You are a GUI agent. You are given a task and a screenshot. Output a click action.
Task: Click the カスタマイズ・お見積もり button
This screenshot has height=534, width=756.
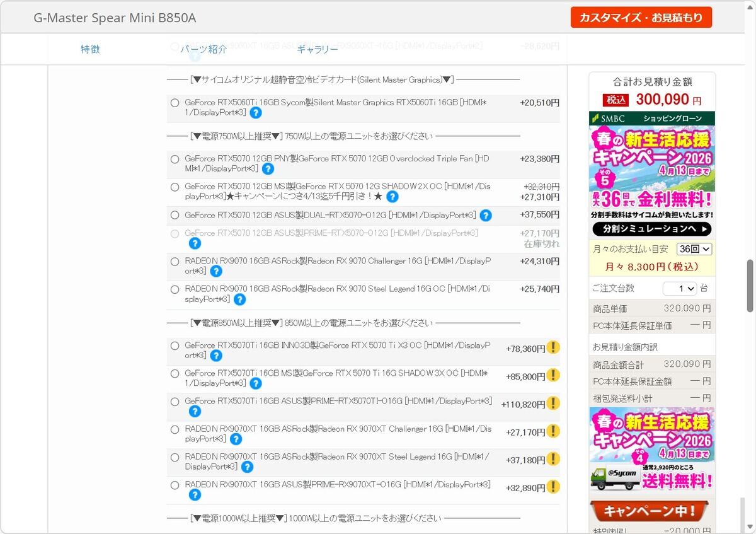(x=641, y=18)
